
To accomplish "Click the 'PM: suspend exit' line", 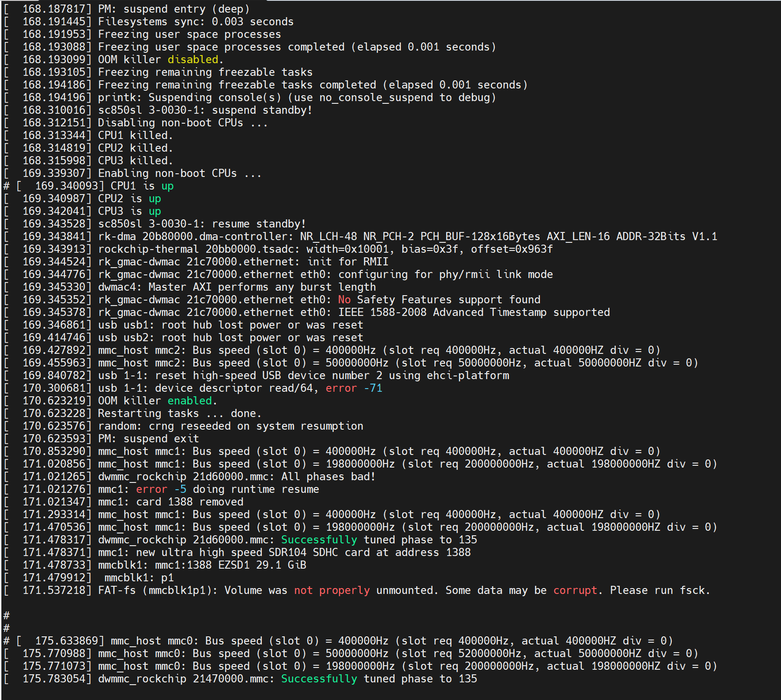I will click(x=148, y=439).
